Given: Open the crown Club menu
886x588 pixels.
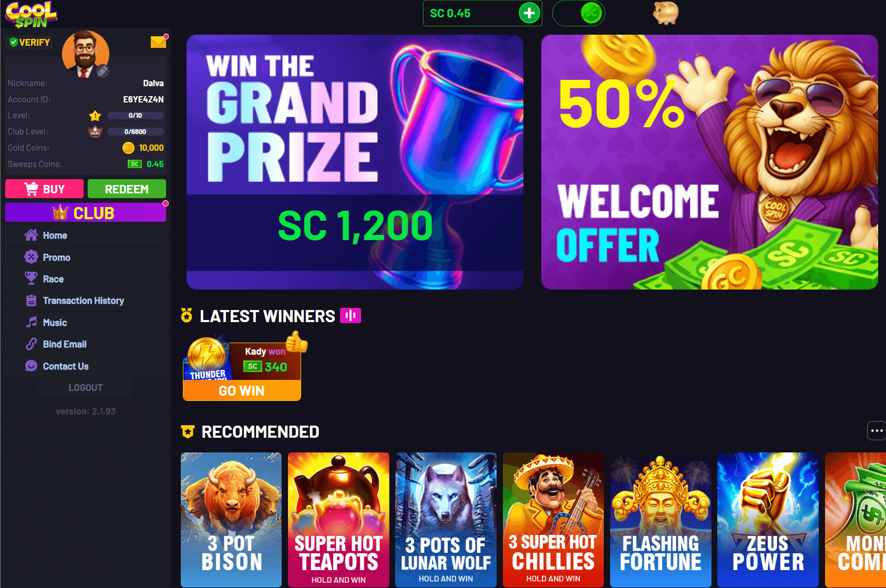Looking at the screenshot, I should 86,213.
